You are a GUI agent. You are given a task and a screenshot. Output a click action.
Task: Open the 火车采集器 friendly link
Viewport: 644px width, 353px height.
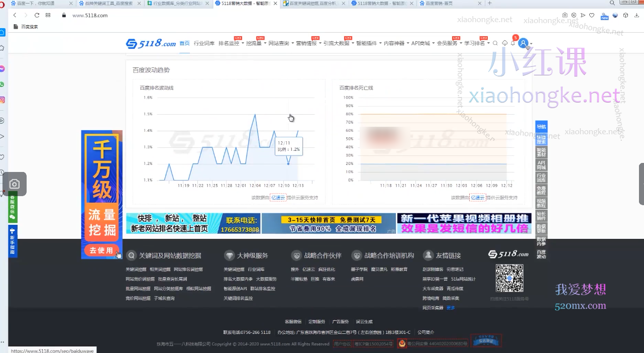click(433, 289)
